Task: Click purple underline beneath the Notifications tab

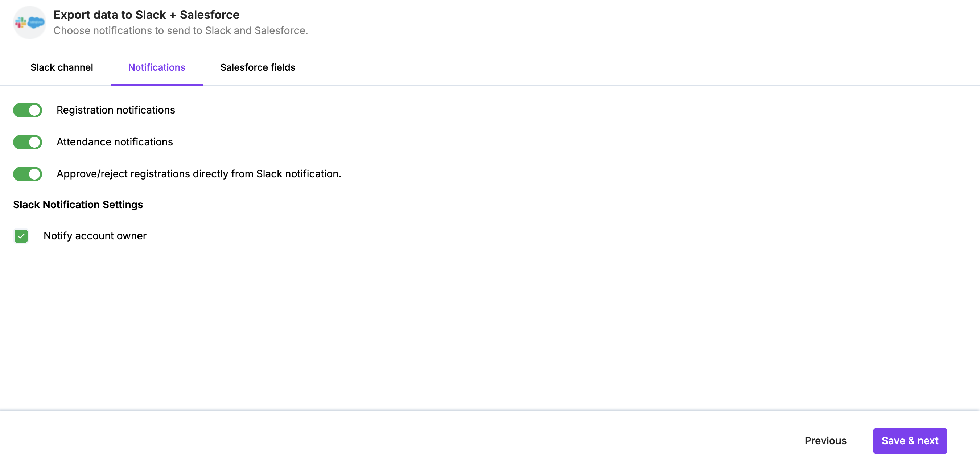Action: 156,84
